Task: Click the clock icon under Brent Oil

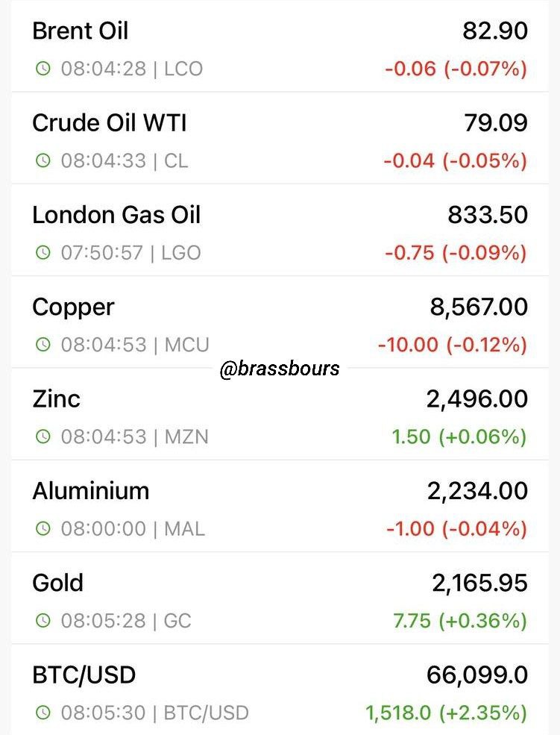Action: click(43, 69)
